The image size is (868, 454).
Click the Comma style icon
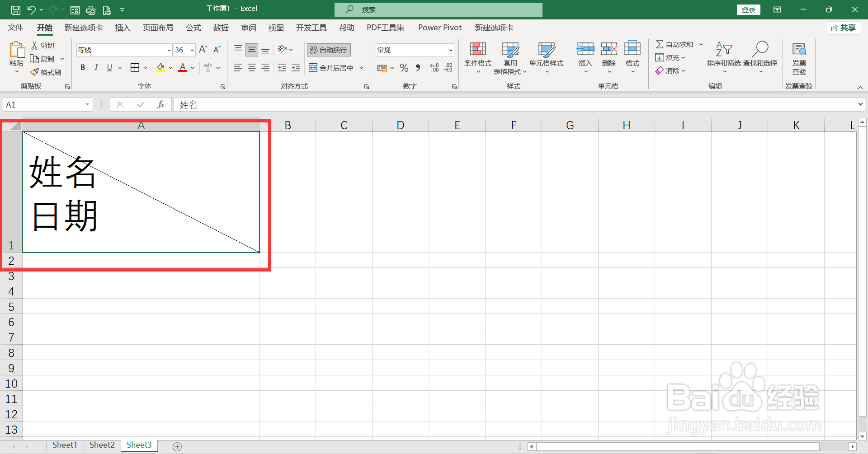click(418, 68)
